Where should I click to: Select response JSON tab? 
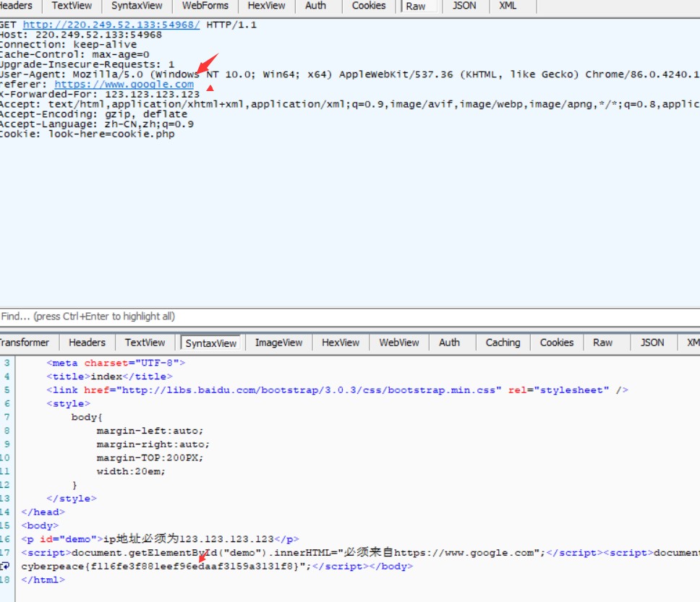point(652,343)
